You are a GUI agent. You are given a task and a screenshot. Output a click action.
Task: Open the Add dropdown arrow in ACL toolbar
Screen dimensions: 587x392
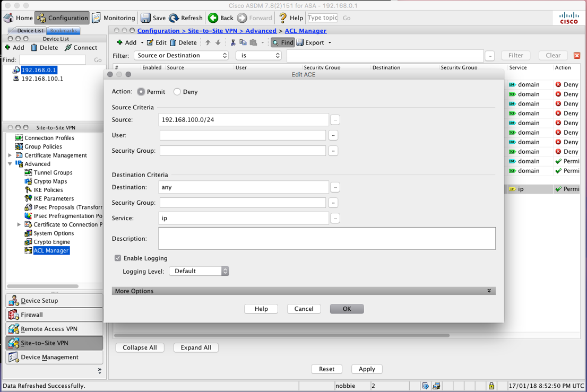tap(142, 42)
